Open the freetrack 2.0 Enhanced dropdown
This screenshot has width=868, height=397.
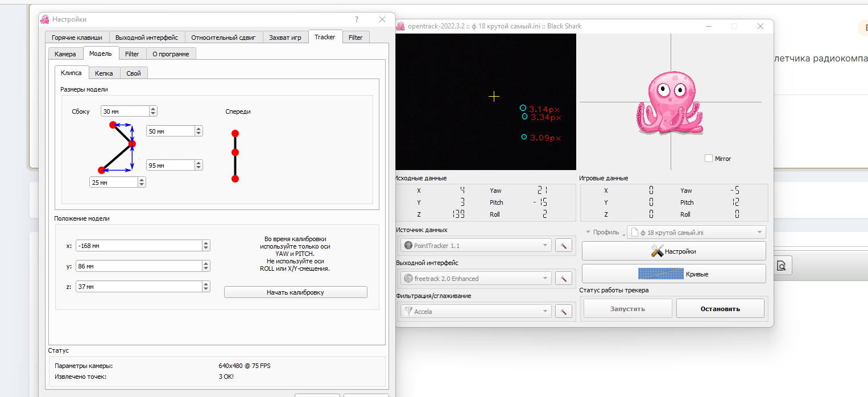click(476, 278)
